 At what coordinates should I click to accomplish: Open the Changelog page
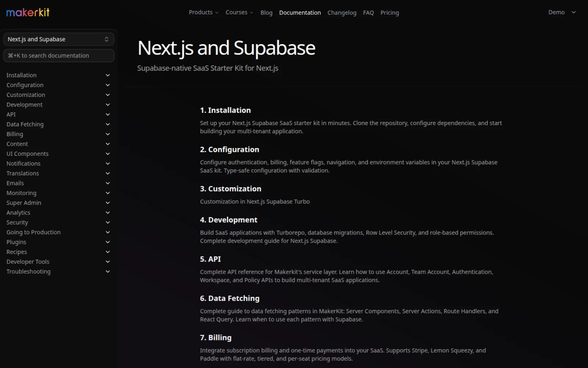(x=342, y=13)
